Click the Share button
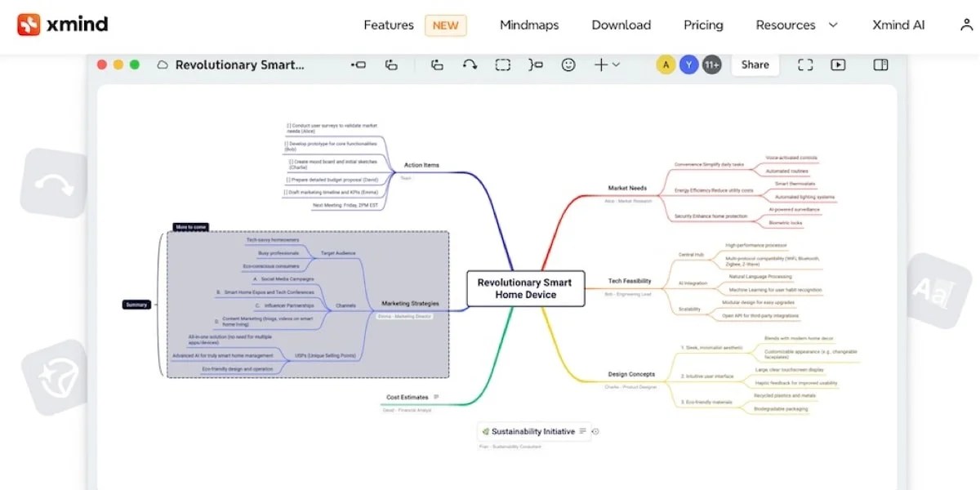The image size is (980, 490). pyautogui.click(x=754, y=65)
